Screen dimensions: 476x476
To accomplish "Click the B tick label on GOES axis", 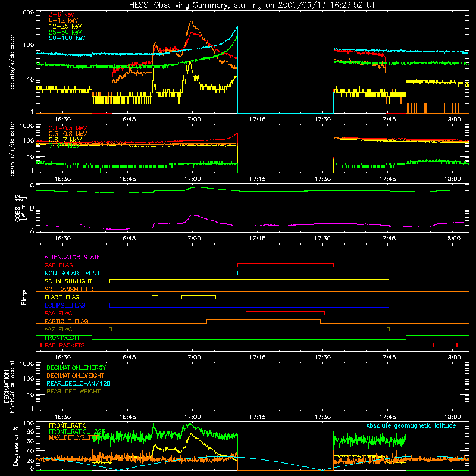I will pyautogui.click(x=32, y=208).
